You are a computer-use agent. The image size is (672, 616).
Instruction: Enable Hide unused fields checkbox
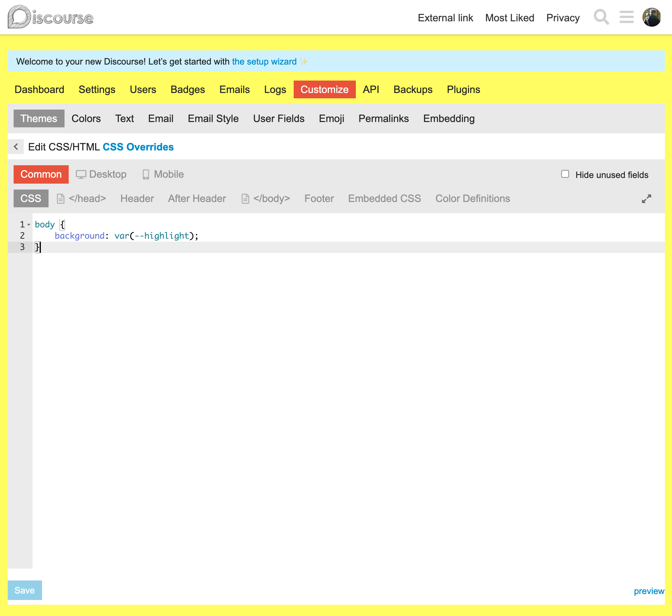[565, 174]
